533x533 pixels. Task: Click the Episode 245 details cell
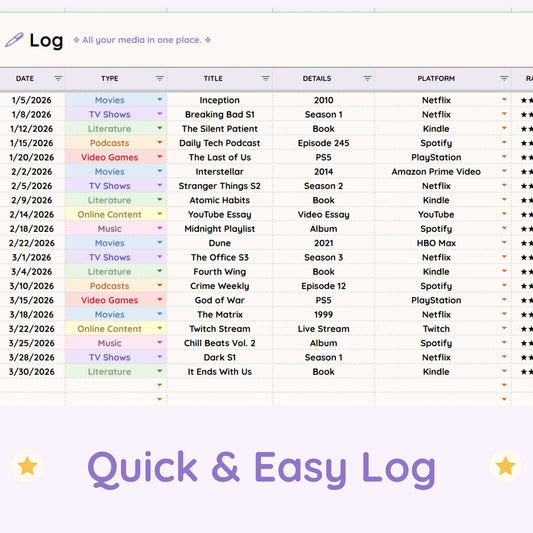coord(323,143)
